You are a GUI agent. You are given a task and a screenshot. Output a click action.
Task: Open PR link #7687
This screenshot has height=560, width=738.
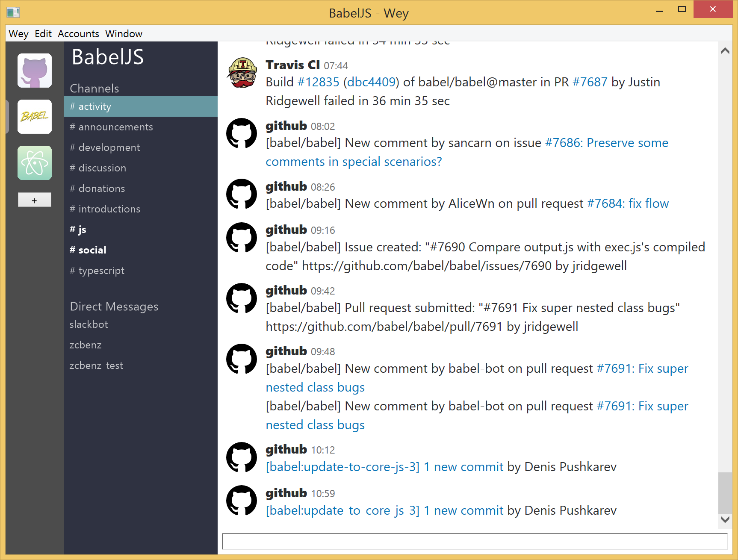coord(590,82)
